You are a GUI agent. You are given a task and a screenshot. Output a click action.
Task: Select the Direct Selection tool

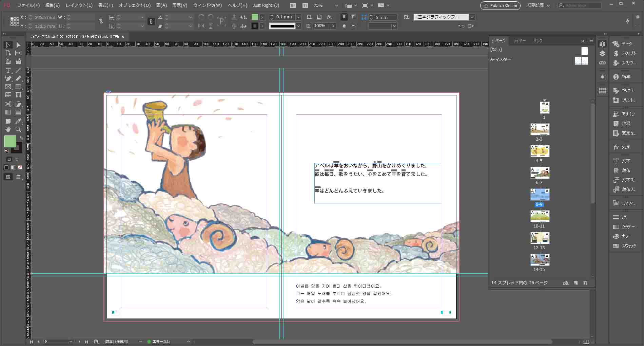18,45
